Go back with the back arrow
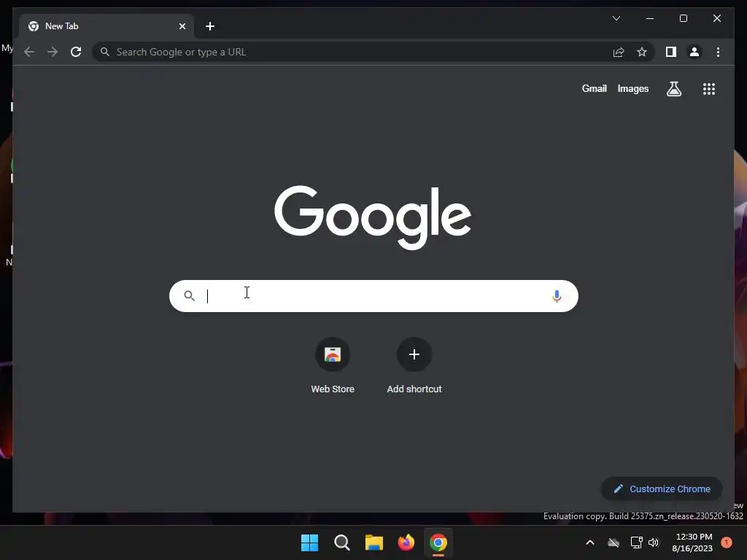The height and width of the screenshot is (560, 747). coord(29,52)
